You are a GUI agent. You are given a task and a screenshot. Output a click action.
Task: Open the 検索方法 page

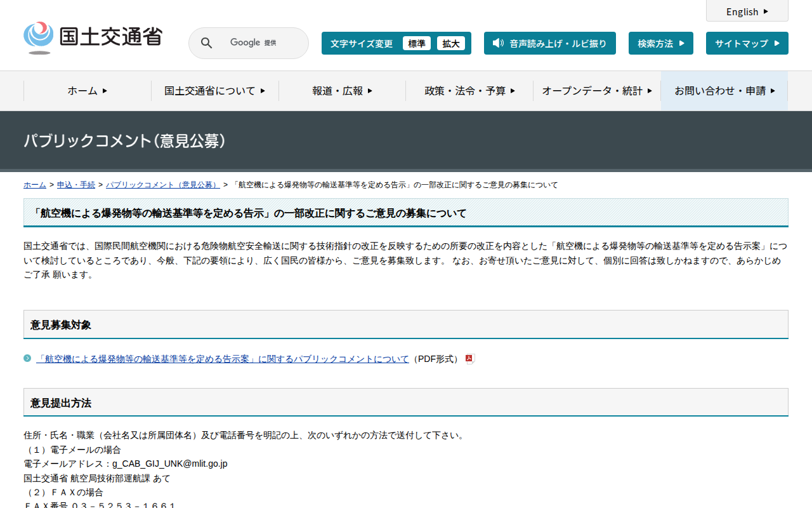(661, 43)
